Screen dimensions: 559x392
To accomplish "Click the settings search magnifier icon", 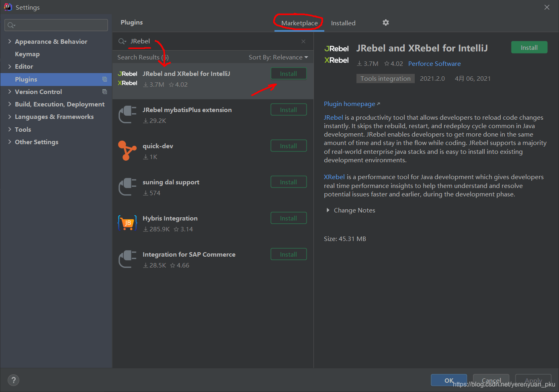I will pos(11,25).
